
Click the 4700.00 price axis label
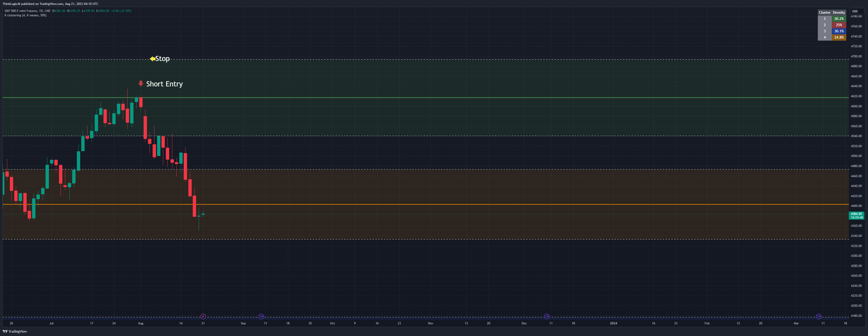[856, 56]
